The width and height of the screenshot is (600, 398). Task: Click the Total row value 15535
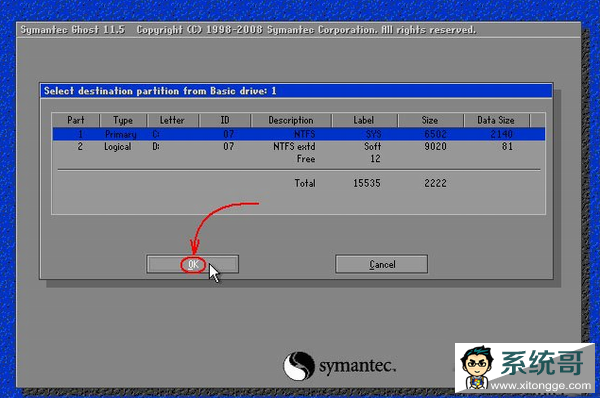pyautogui.click(x=367, y=183)
